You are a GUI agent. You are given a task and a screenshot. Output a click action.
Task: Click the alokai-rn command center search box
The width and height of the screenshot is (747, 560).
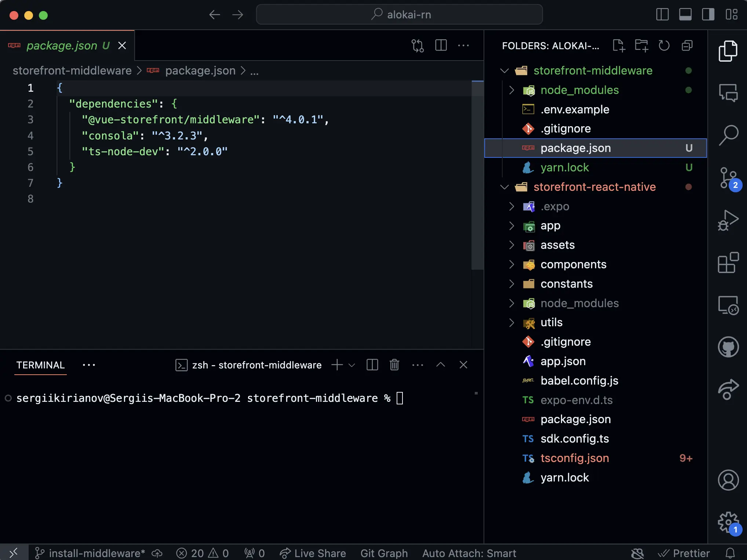click(x=399, y=15)
